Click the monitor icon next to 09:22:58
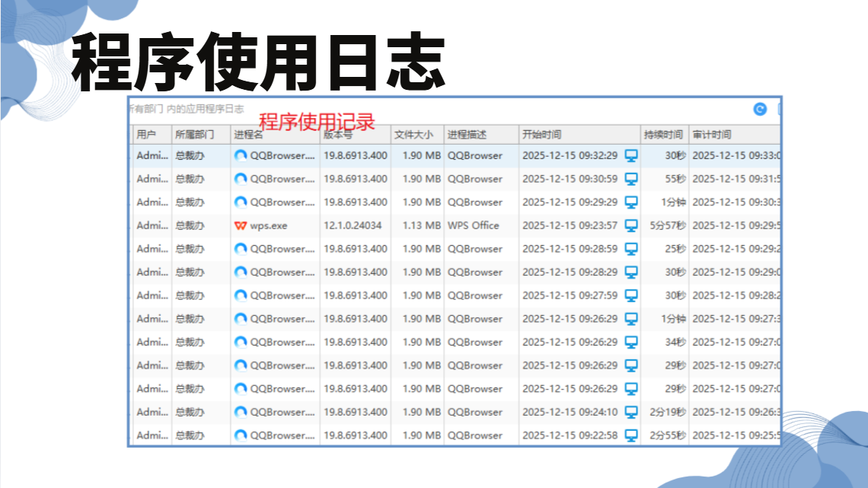This screenshot has height=488, width=868. (x=631, y=435)
